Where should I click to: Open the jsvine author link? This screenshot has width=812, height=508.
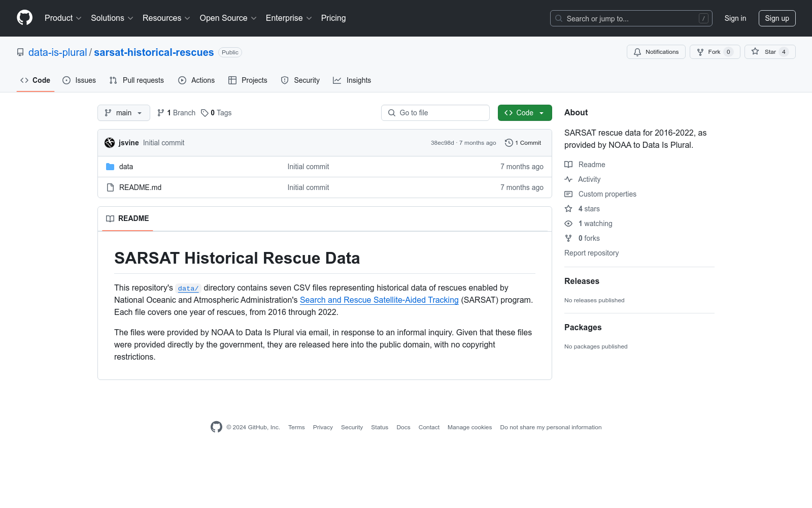(129, 143)
